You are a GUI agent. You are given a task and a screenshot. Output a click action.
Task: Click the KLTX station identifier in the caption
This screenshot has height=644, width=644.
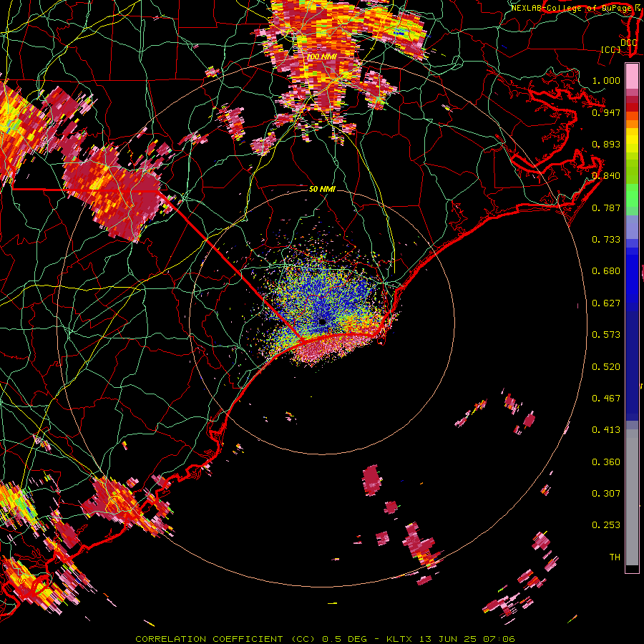(401, 639)
